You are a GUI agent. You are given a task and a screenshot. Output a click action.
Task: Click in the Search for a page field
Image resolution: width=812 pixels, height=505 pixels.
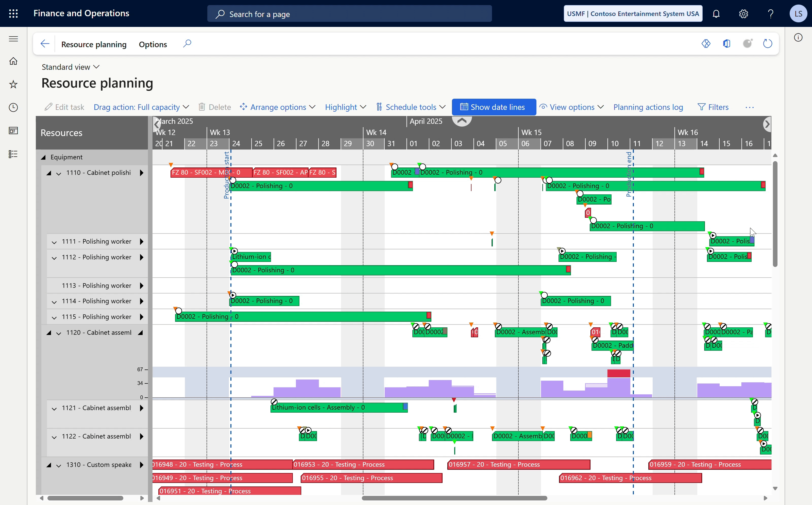(x=349, y=14)
